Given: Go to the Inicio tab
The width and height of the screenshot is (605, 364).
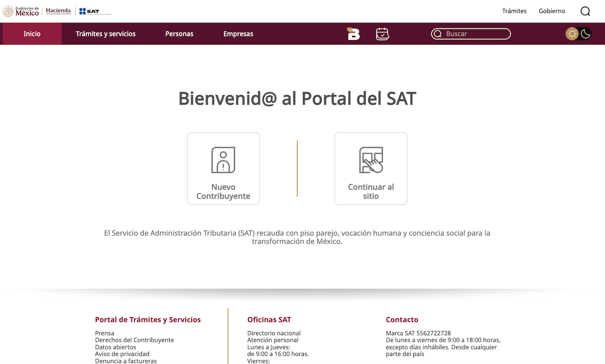Looking at the screenshot, I should point(32,34).
